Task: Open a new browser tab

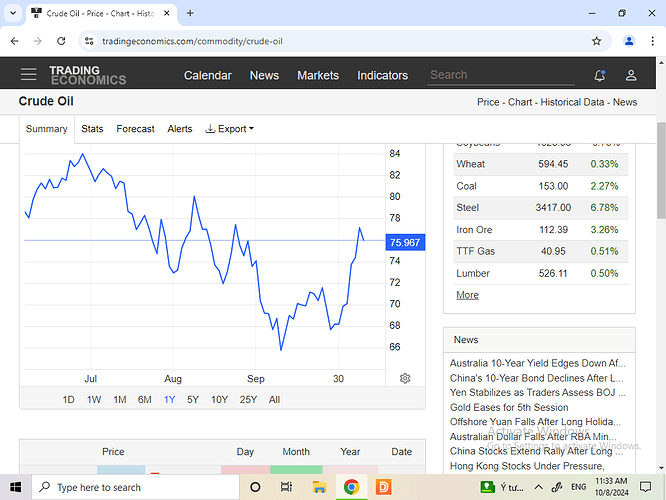Action: 190,13
